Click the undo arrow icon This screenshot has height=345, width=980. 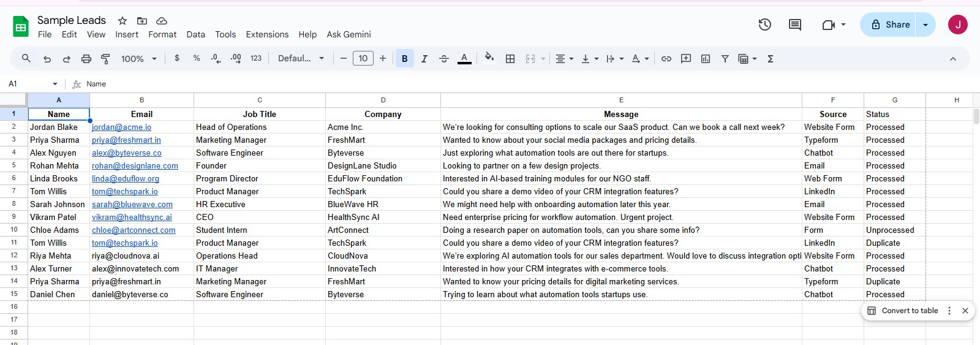(47, 59)
